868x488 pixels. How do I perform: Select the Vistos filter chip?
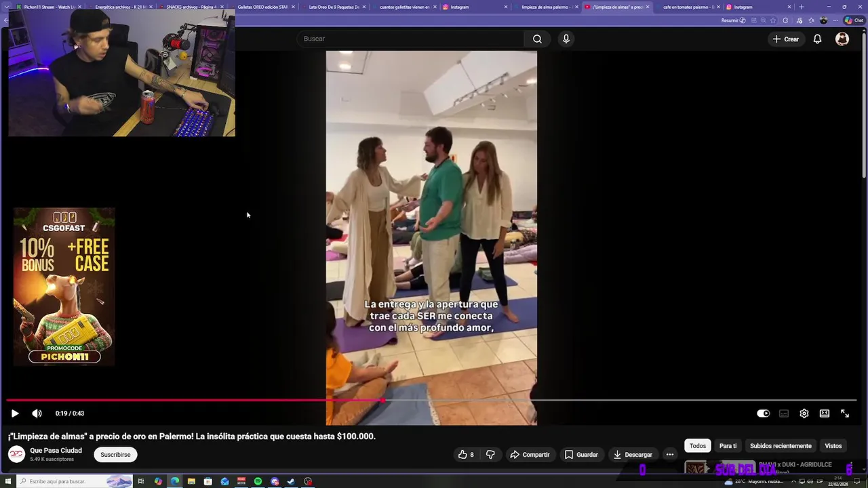pos(833,446)
